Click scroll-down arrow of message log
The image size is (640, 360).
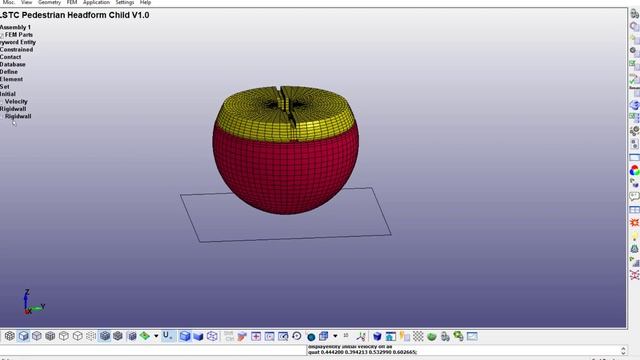coord(623,352)
